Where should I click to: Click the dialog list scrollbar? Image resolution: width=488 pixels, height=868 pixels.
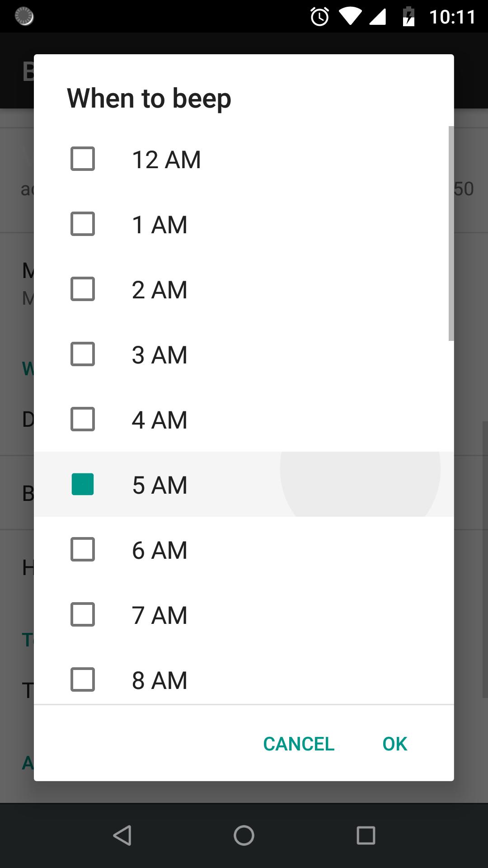coord(451,233)
